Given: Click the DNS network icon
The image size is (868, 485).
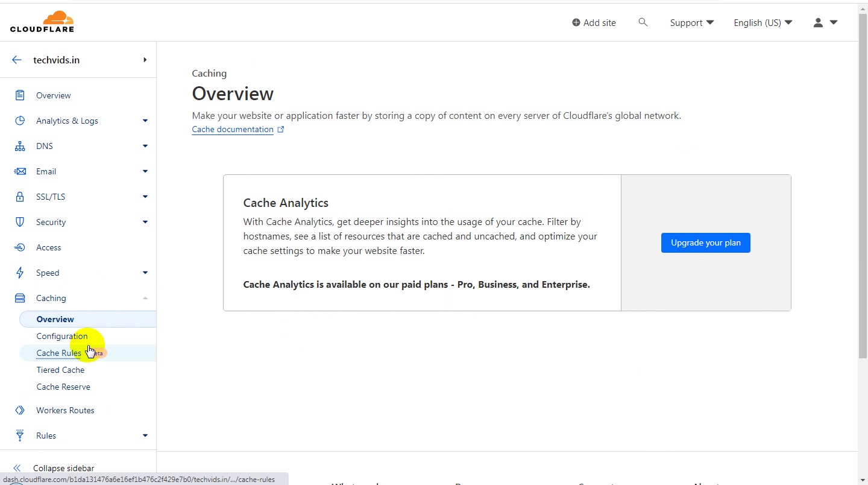Looking at the screenshot, I should pyautogui.click(x=20, y=146).
